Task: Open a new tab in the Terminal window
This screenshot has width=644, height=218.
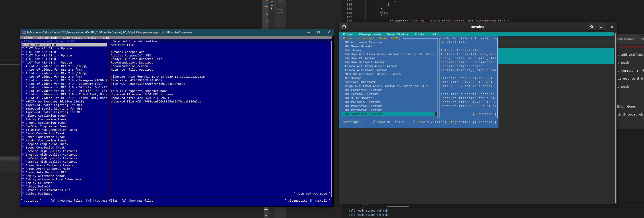Action: point(344,27)
